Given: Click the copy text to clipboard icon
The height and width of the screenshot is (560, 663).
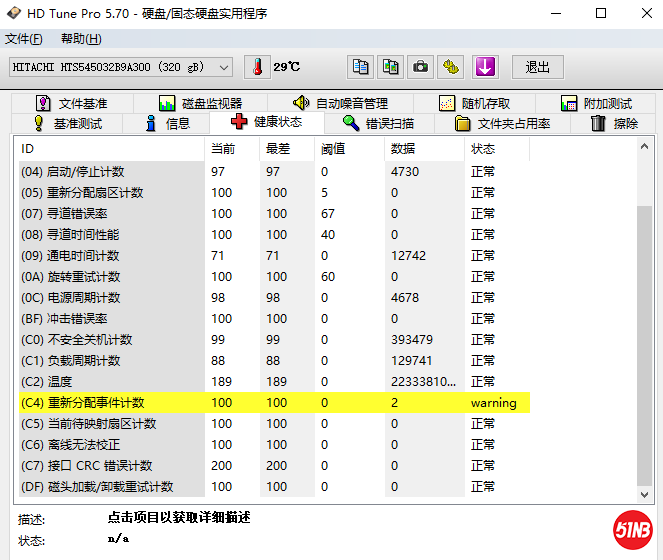Looking at the screenshot, I should pos(361,67).
